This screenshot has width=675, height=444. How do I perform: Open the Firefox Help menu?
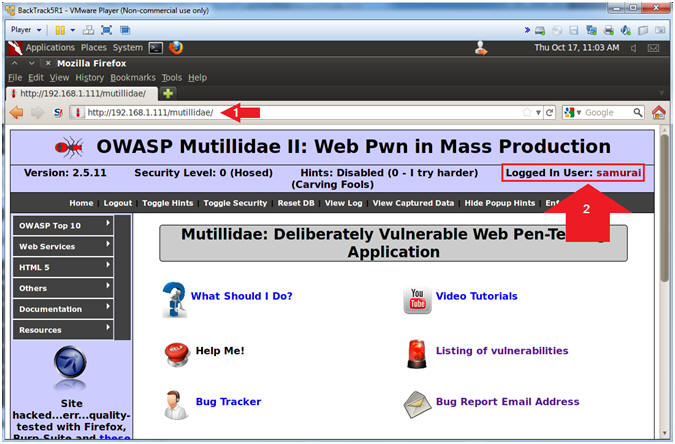(197, 78)
